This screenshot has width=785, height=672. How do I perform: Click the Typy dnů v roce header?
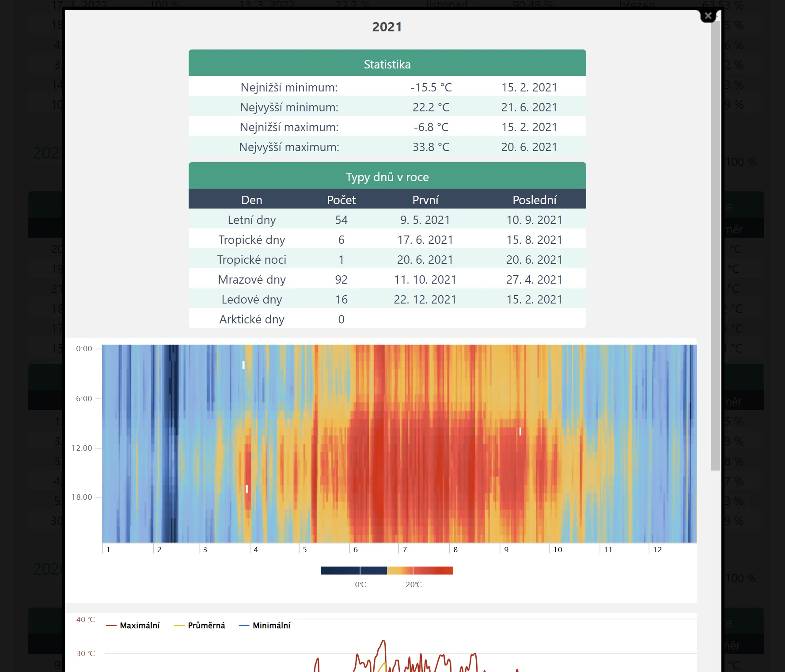coord(387,177)
